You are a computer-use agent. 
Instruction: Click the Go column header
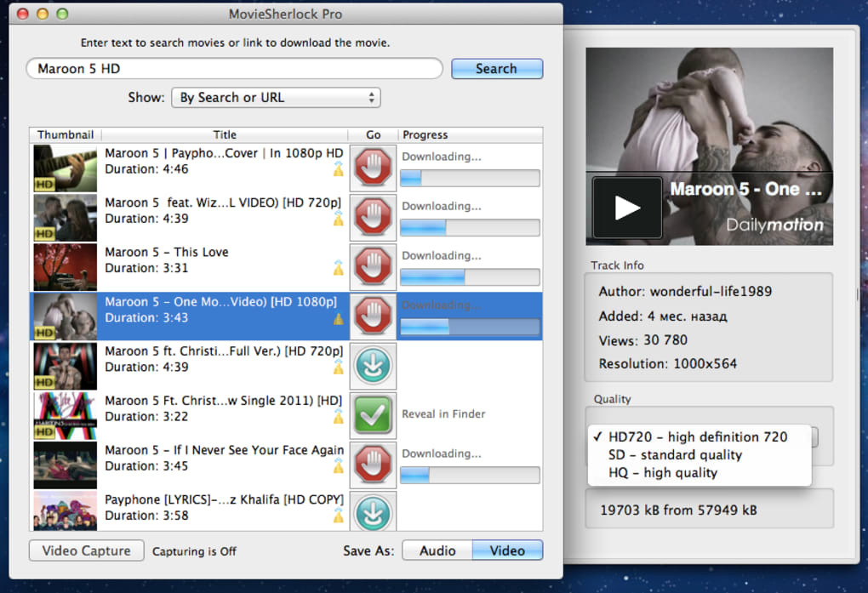(x=373, y=134)
